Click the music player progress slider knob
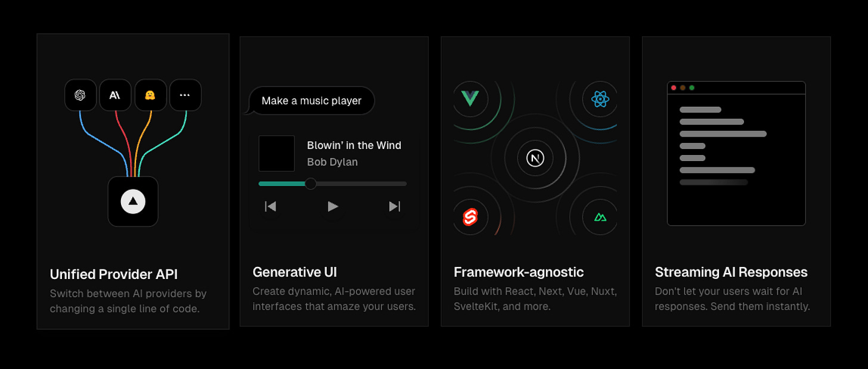This screenshot has height=369, width=868. [311, 184]
